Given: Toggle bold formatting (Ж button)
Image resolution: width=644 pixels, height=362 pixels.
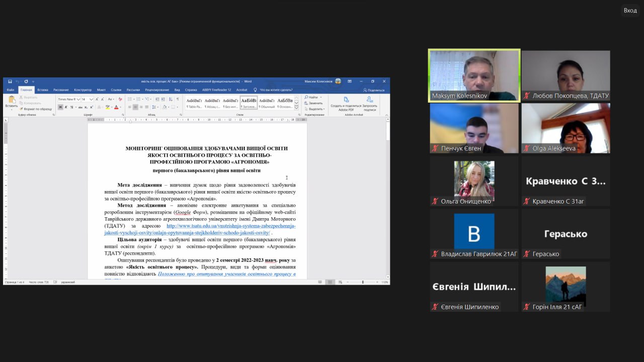Looking at the screenshot, I should 61,107.
